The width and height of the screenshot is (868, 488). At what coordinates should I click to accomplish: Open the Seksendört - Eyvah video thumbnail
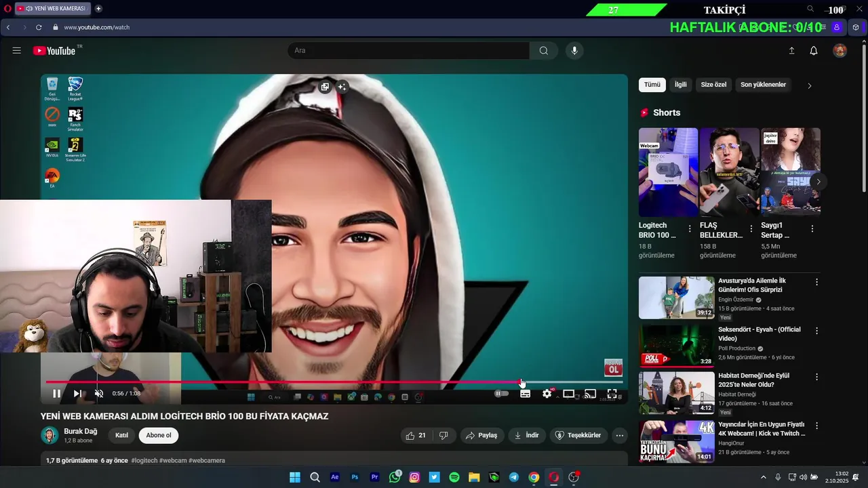pos(677,346)
